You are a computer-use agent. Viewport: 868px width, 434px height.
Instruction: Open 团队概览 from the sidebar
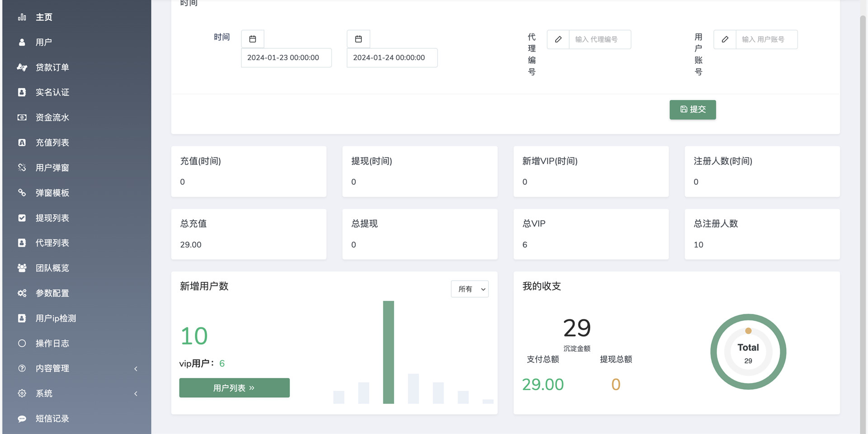tap(77, 268)
